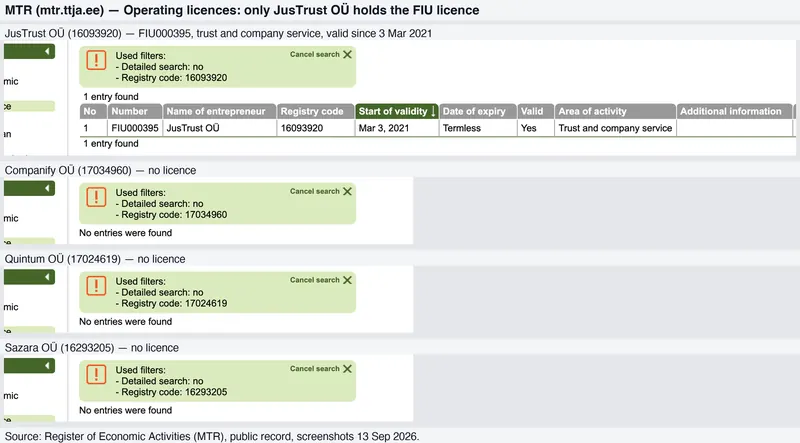Click the Sazara 'No entries were found' message
The image size is (800, 443).
point(126,410)
